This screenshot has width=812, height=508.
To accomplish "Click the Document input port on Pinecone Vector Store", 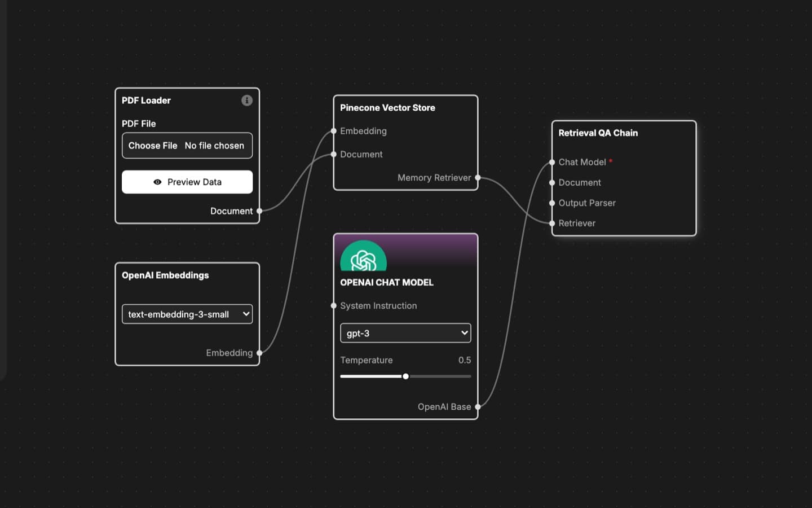I will pyautogui.click(x=334, y=154).
